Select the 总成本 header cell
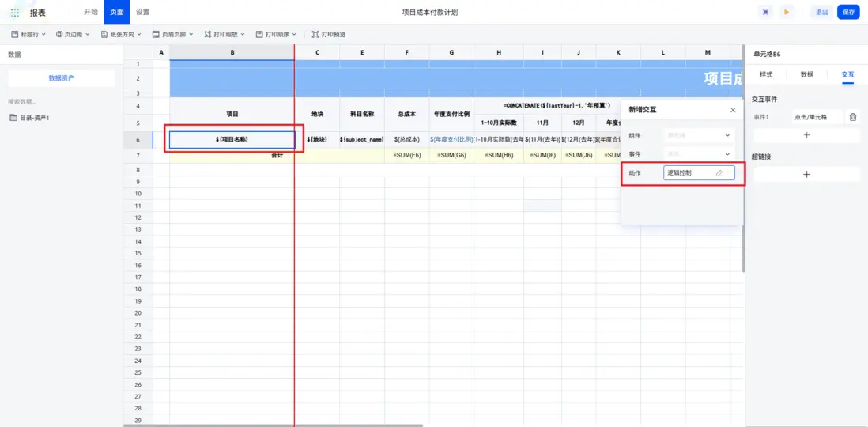The image size is (868, 427). [x=407, y=114]
